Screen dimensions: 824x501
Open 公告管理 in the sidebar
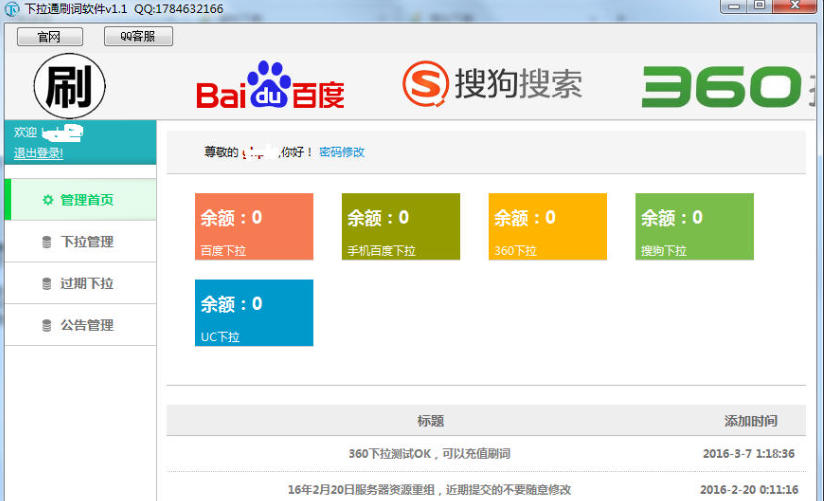point(80,325)
